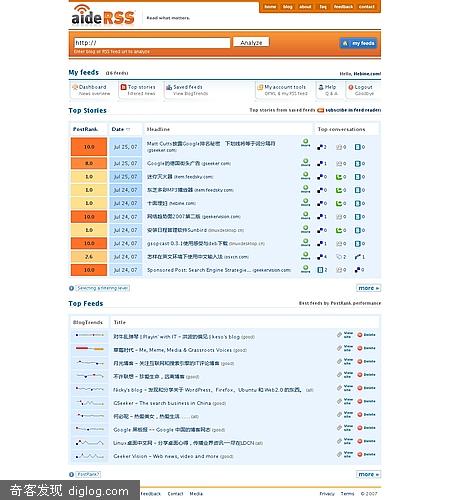Click the aideRSS logo
Viewport: 450px width, 500px height.
pos(103,15)
